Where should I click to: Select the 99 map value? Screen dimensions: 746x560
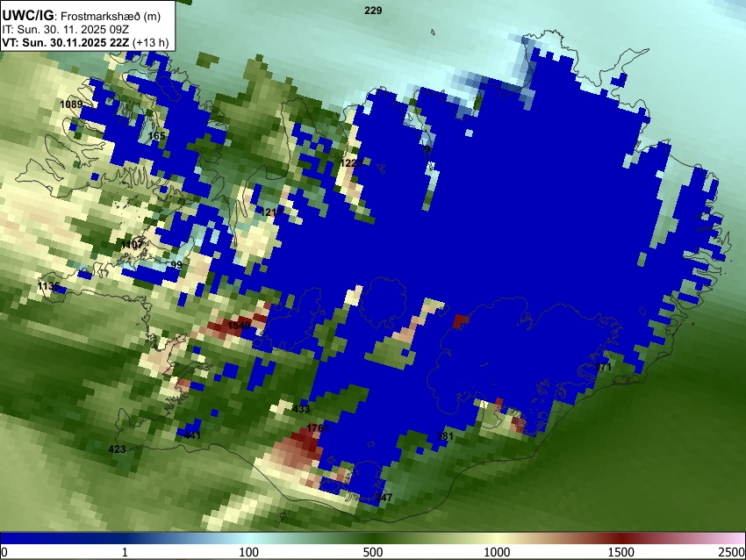click(176, 265)
